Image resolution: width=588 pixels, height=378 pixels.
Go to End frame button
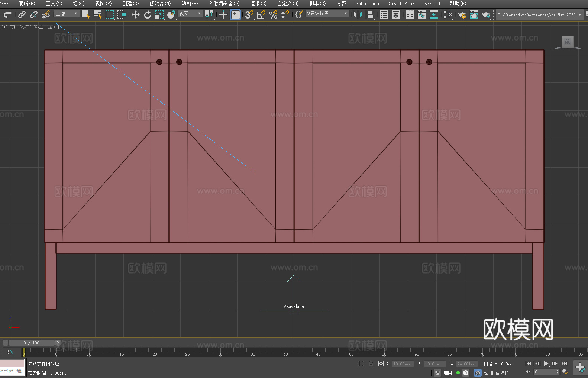[565, 364]
